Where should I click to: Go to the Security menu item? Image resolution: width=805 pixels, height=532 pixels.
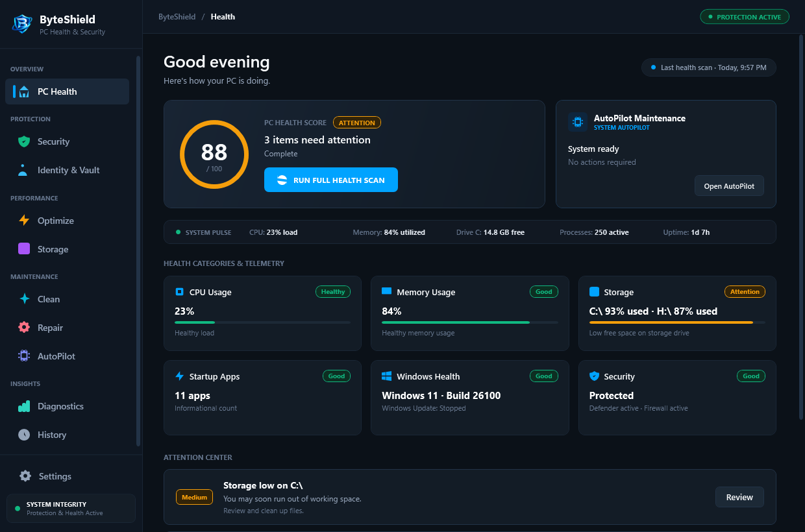click(x=68, y=141)
